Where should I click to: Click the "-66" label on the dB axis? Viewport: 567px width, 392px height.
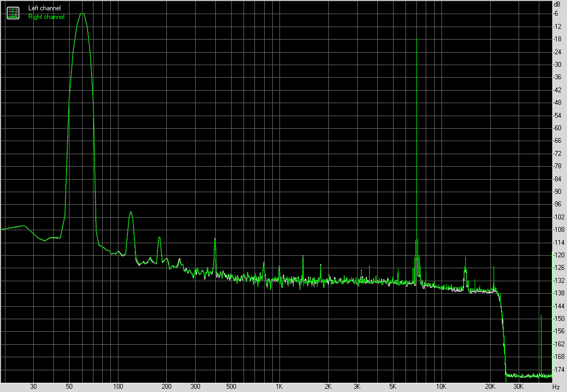(557, 141)
